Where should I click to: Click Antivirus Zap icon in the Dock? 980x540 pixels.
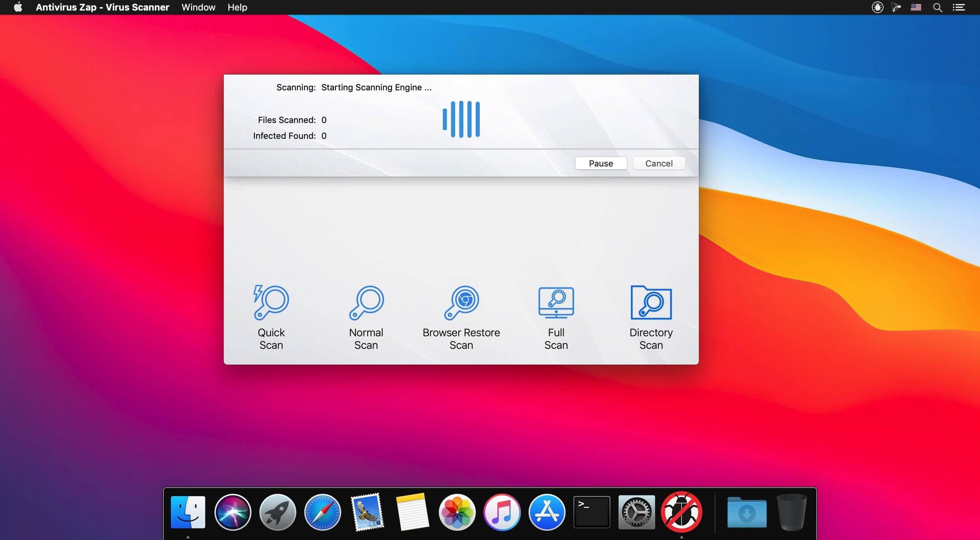pos(681,512)
